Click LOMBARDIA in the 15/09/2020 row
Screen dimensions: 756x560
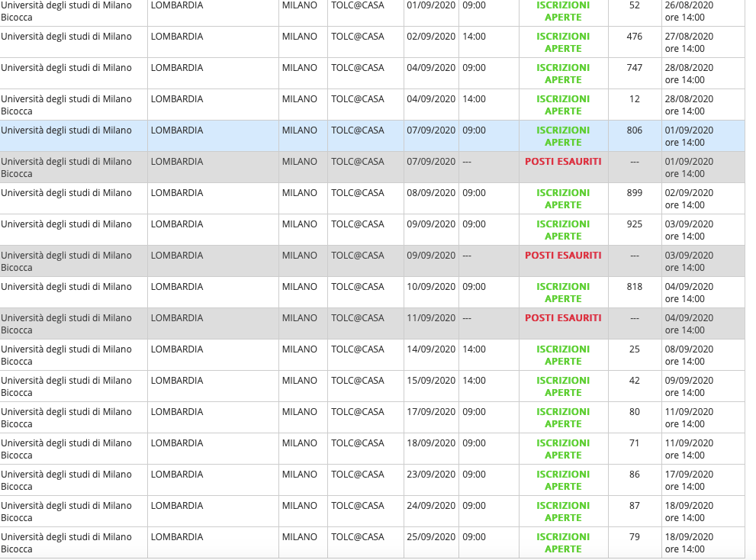177,381
